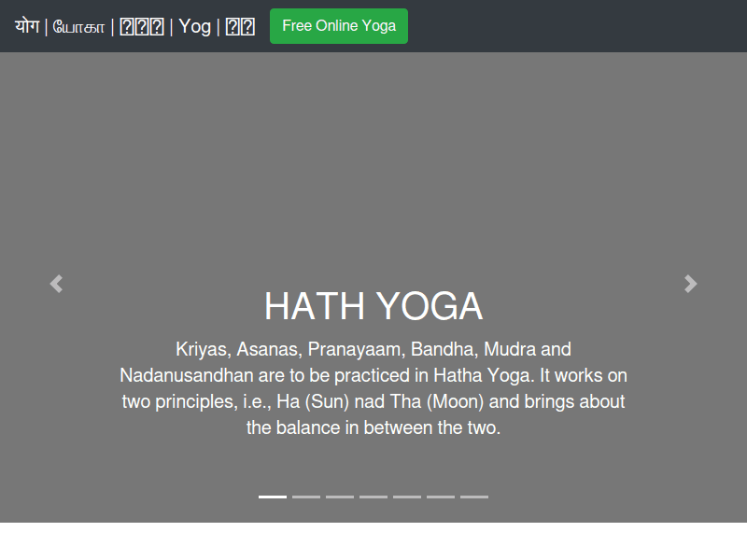Navigate to the final slide via the seventh dot
Viewport: 747px width, 560px height.
tap(474, 497)
